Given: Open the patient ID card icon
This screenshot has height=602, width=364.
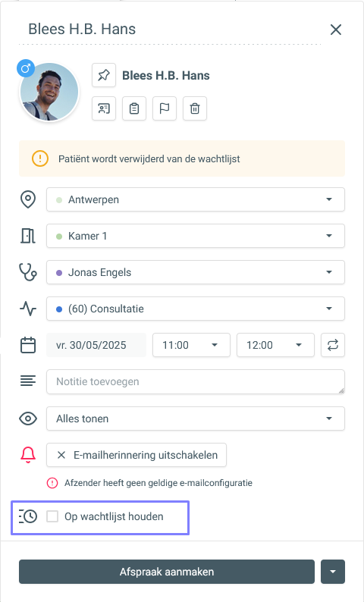Looking at the screenshot, I should pos(104,108).
